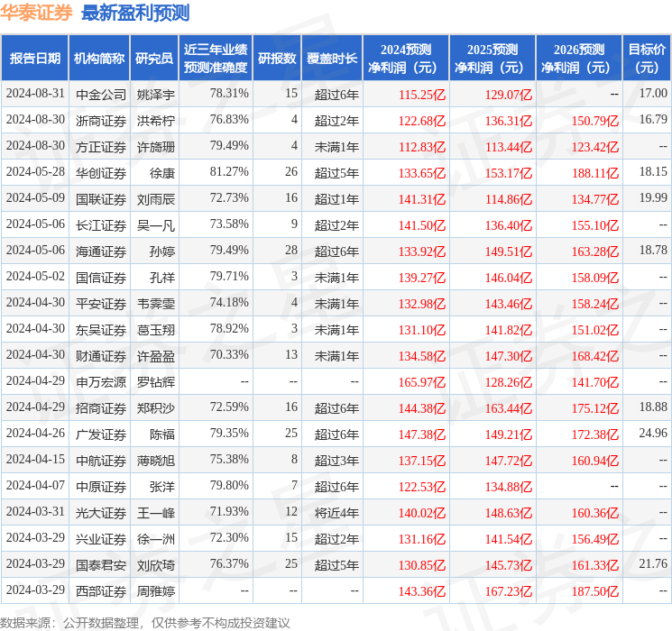Click the 机构简称 column header
Screen dimensions: 672x631
pos(99,58)
